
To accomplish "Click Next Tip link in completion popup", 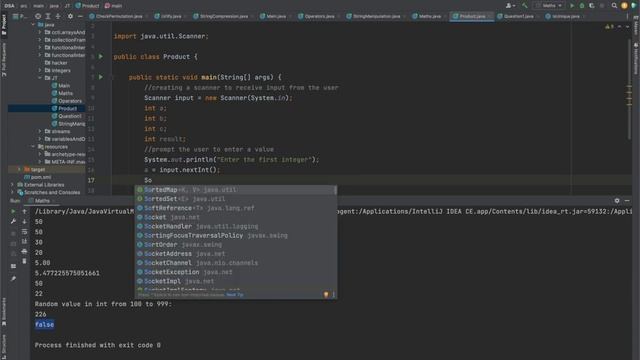I will coord(235,295).
